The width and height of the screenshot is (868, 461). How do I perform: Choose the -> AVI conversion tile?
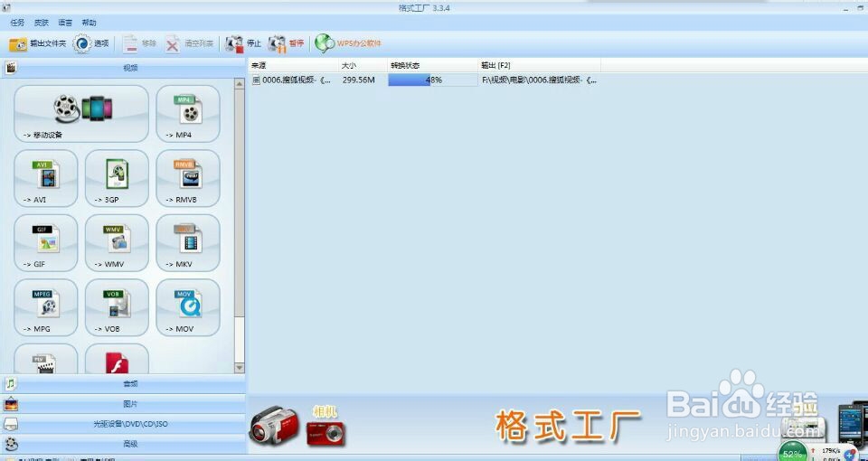(45, 178)
